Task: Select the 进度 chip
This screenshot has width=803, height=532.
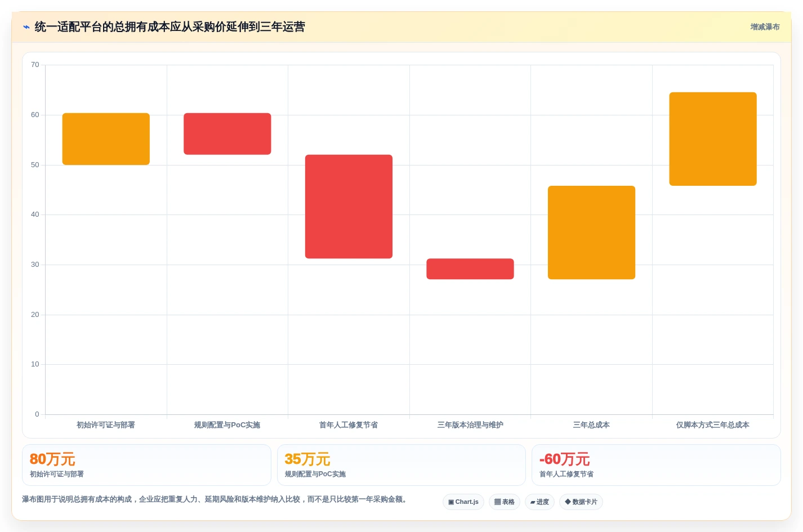Action: click(539, 502)
